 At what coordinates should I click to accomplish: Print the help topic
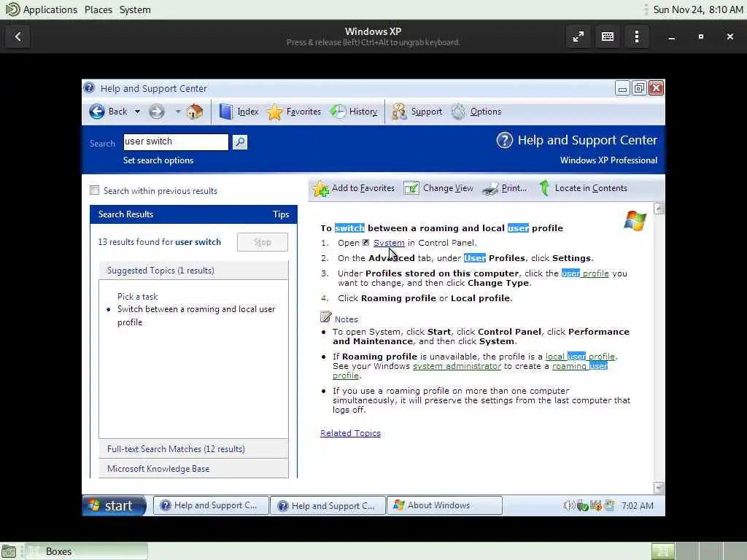click(504, 188)
